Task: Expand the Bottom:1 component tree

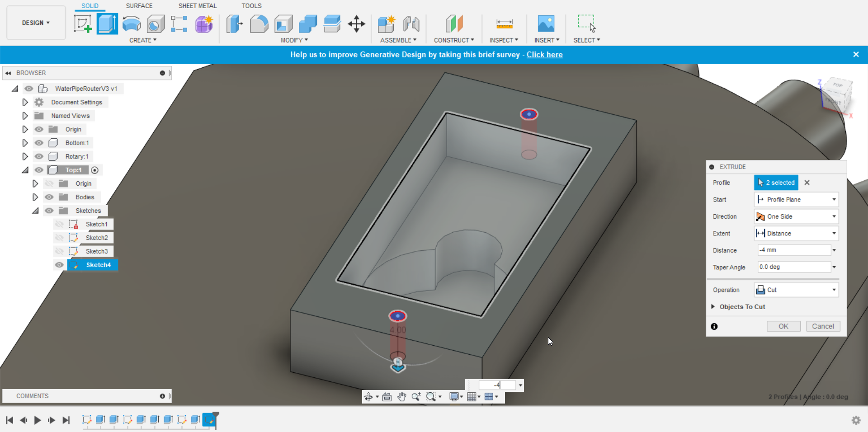Action: coord(25,143)
